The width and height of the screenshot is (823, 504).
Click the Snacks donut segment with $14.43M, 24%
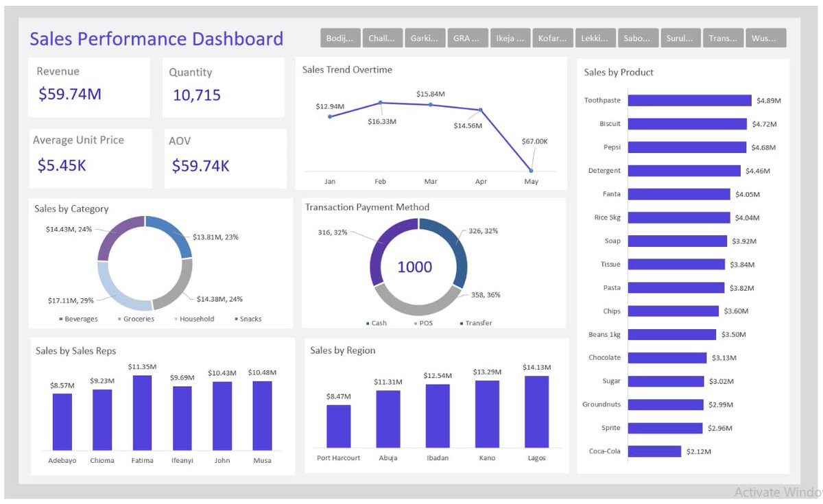coord(115,233)
